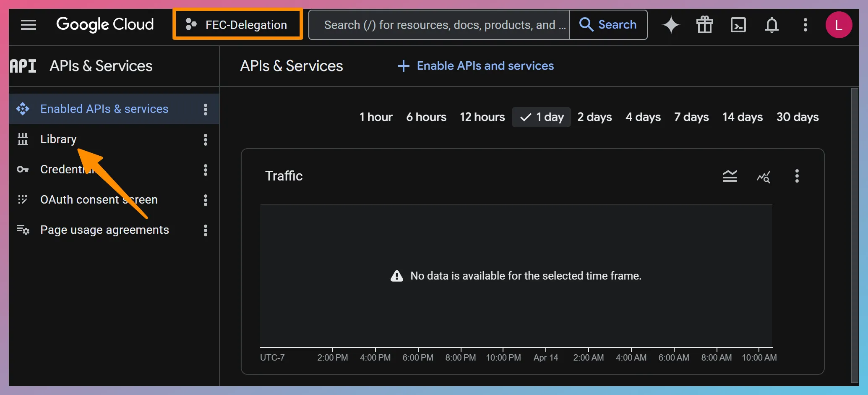
Task: Open the hamburger navigation menu
Action: 29,25
